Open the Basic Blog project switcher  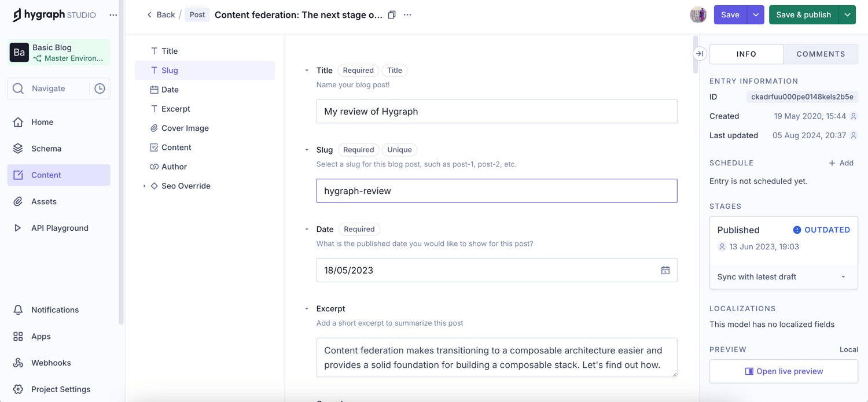point(59,53)
